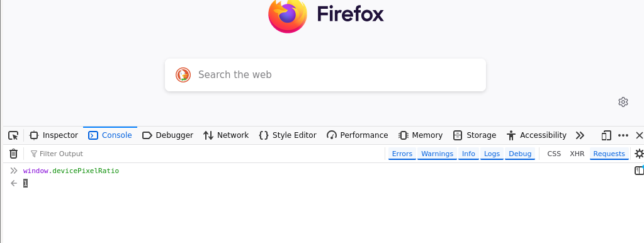Toggle the Warnings filter
The height and width of the screenshot is (243, 644).
tap(437, 154)
